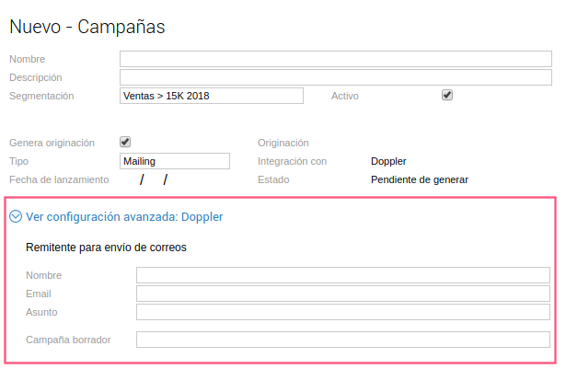566x392 pixels.
Task: Focus the Descripción text field
Action: 335,77
